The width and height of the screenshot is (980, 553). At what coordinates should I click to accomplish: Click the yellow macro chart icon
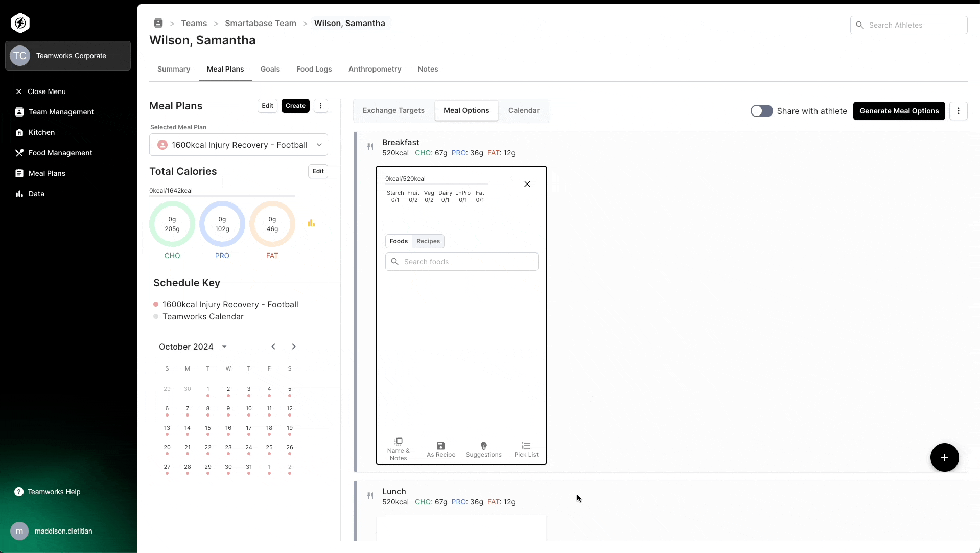pos(311,223)
